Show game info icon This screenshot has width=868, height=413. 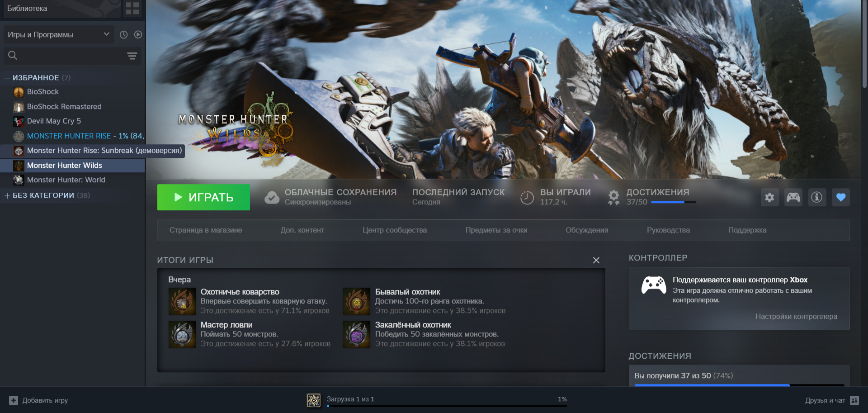[816, 197]
